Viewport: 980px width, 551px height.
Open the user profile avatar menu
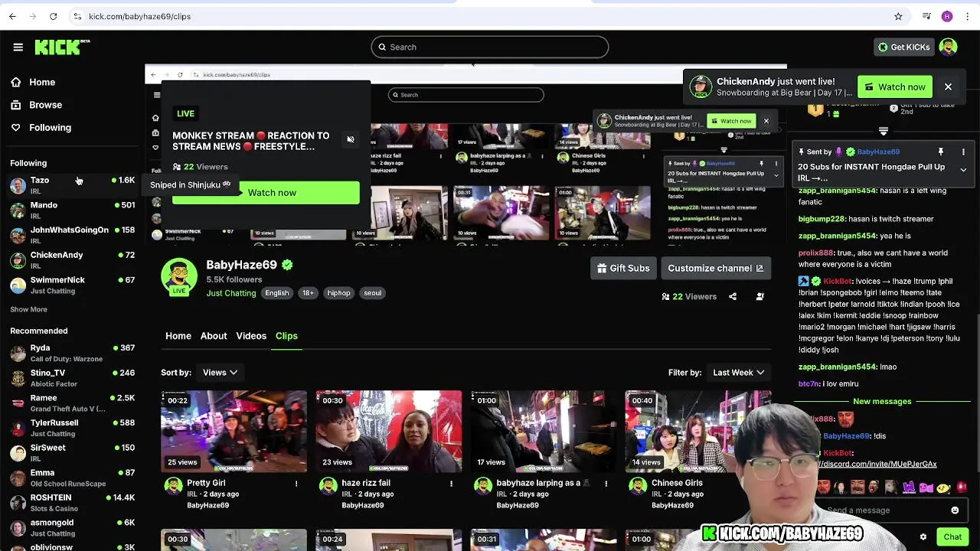(x=949, y=47)
